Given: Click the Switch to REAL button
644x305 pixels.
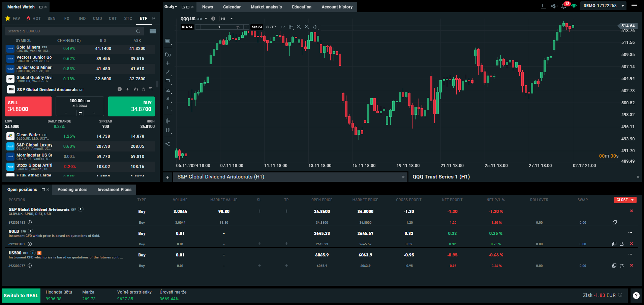Looking at the screenshot, I should pyautogui.click(x=21, y=296).
